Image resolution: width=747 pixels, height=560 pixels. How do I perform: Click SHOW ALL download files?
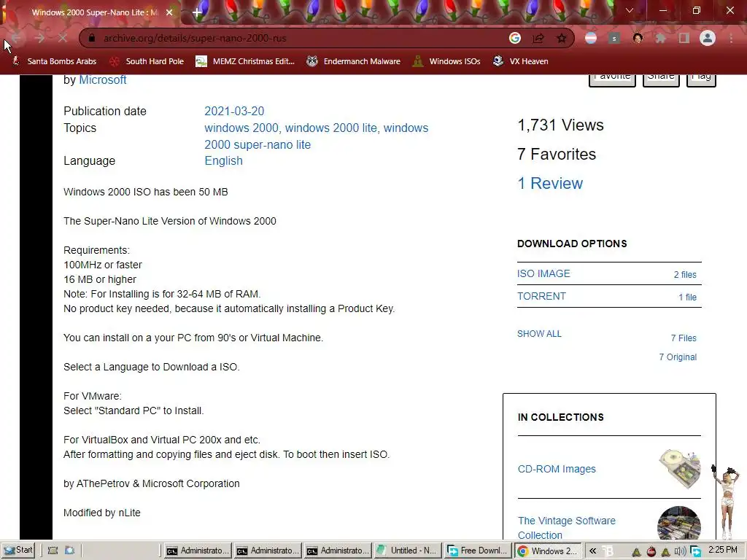point(539,334)
